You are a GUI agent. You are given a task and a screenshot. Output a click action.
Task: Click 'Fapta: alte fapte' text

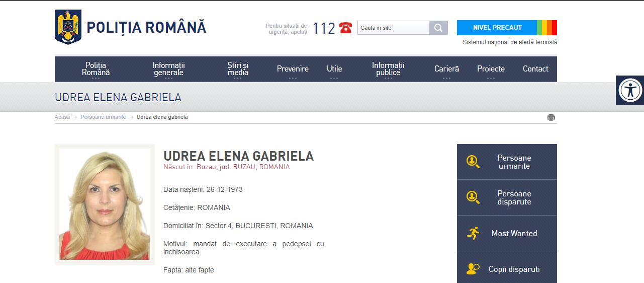189,270
